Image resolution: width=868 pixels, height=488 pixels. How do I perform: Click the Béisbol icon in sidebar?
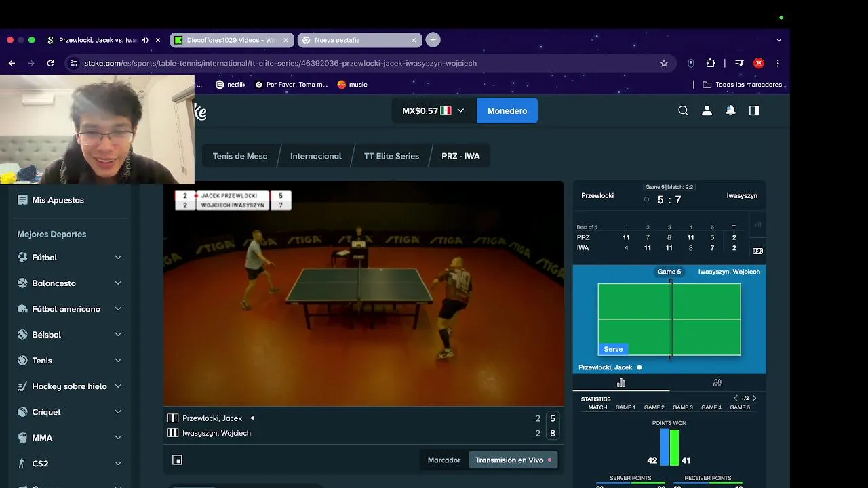coord(22,335)
